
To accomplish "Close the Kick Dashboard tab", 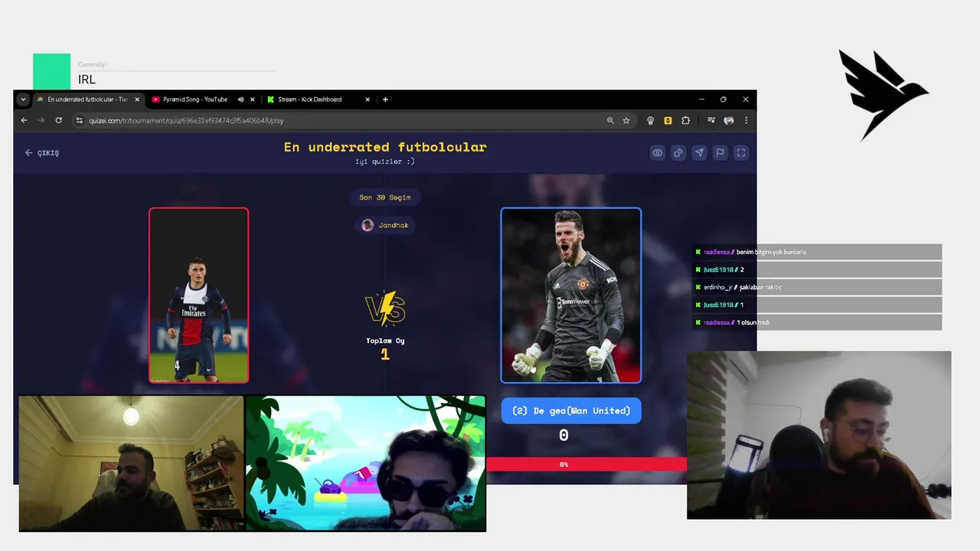I will tap(367, 99).
